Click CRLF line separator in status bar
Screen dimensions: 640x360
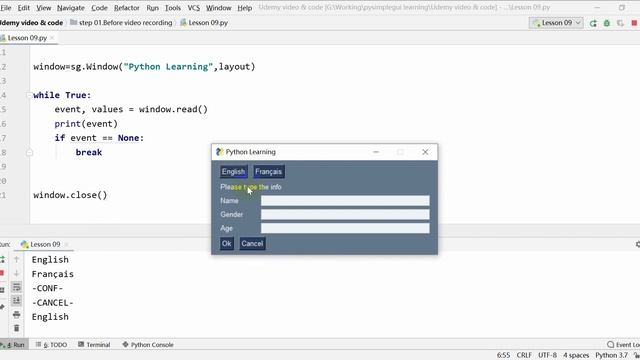point(524,355)
